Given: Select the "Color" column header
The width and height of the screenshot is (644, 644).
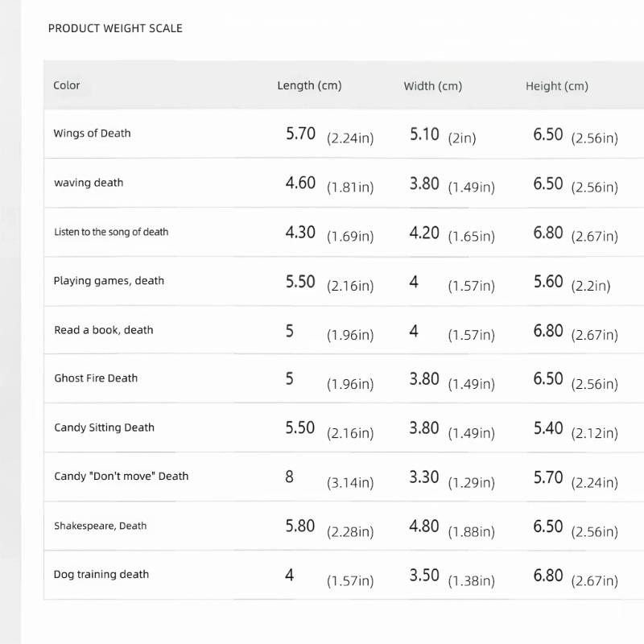Looking at the screenshot, I should [x=67, y=85].
